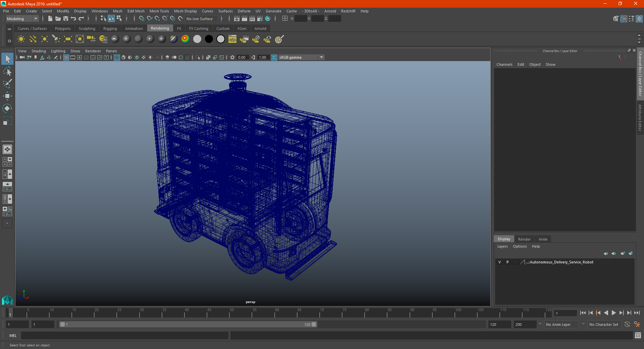Open the Modeling menu set dropdown

pyautogui.click(x=22, y=19)
